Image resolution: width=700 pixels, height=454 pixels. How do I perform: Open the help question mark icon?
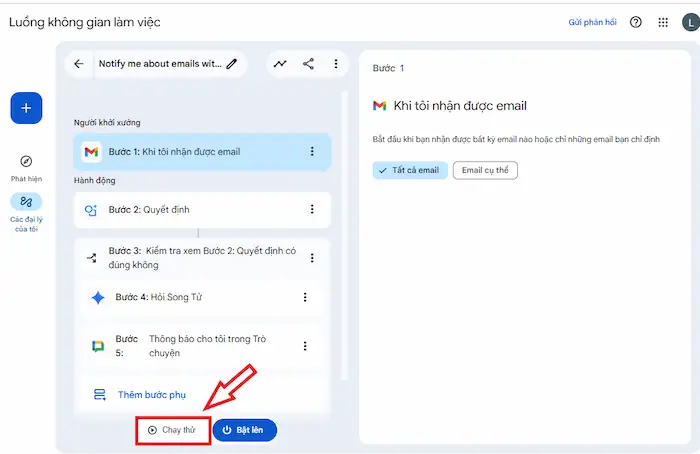click(636, 22)
